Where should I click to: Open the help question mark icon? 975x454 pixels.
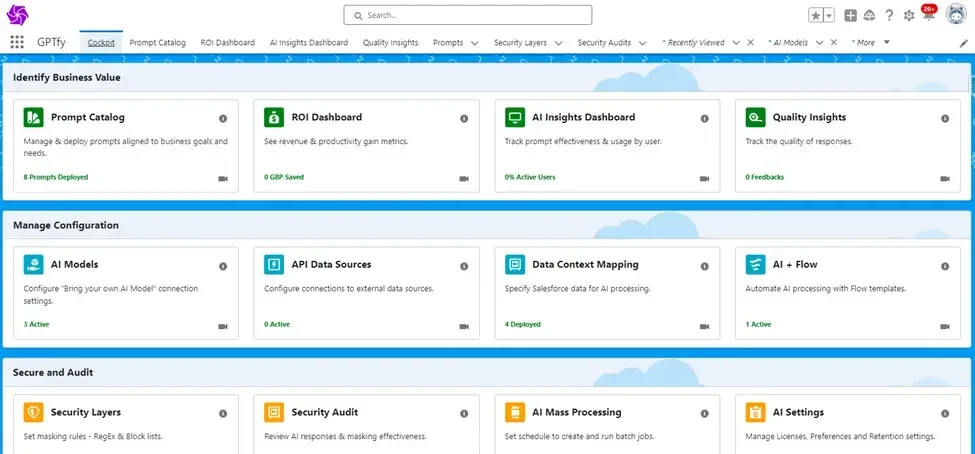889,15
